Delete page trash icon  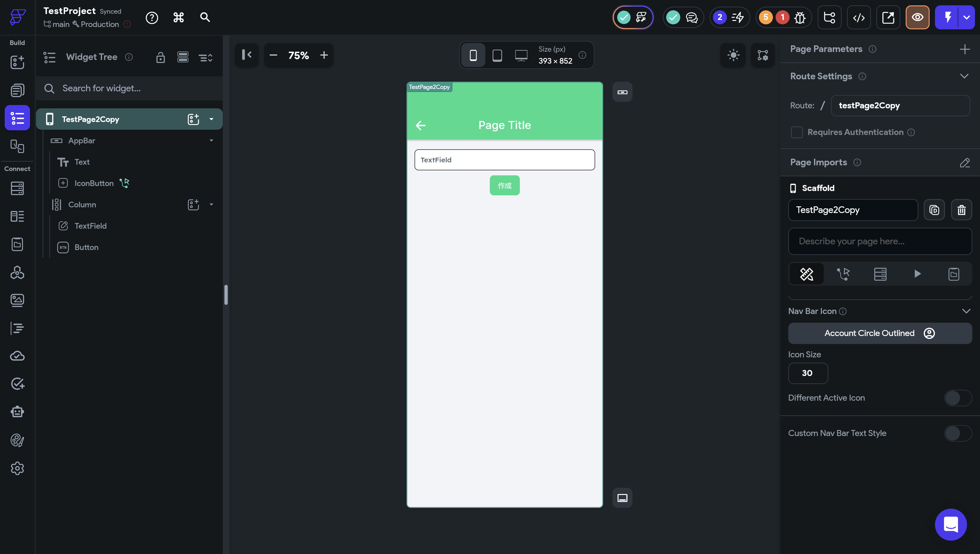point(961,210)
